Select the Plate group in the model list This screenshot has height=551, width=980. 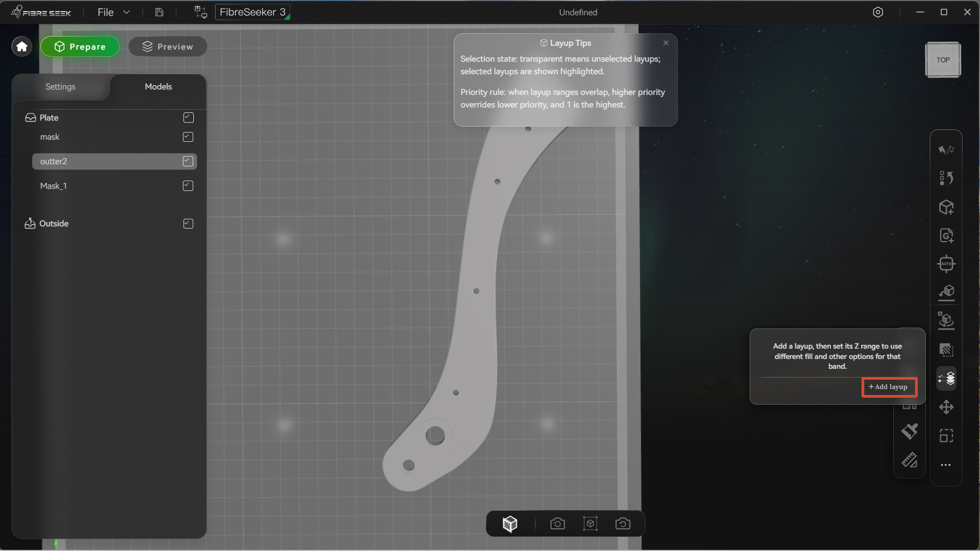click(49, 118)
